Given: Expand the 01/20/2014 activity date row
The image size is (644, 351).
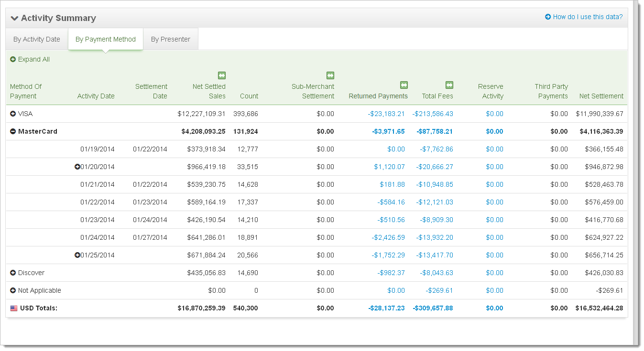Looking at the screenshot, I should tap(77, 167).
